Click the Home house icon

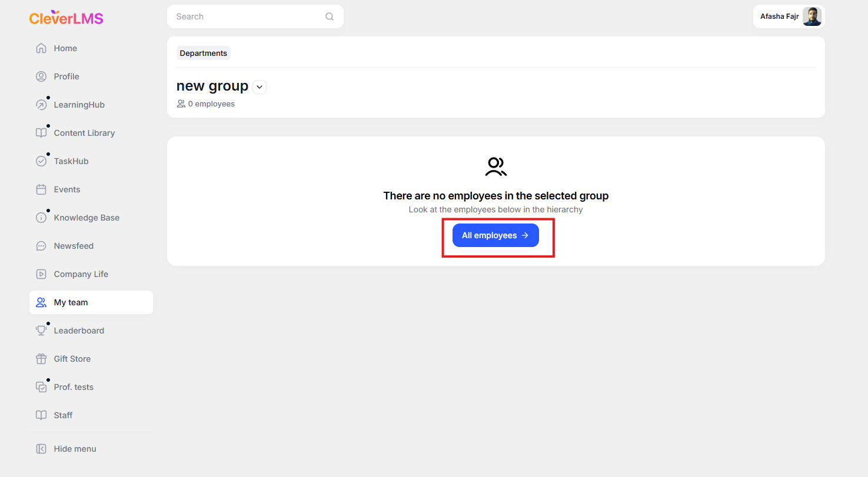(41, 48)
